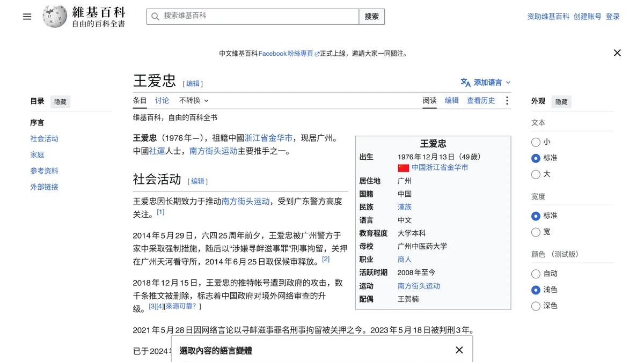Open the 商人 infobox link

coord(405,260)
